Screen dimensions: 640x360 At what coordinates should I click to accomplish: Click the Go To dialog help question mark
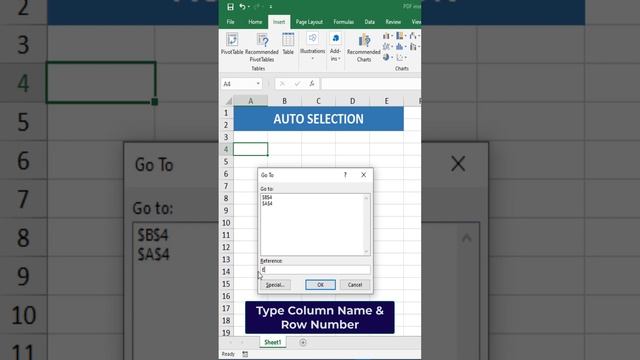point(345,175)
